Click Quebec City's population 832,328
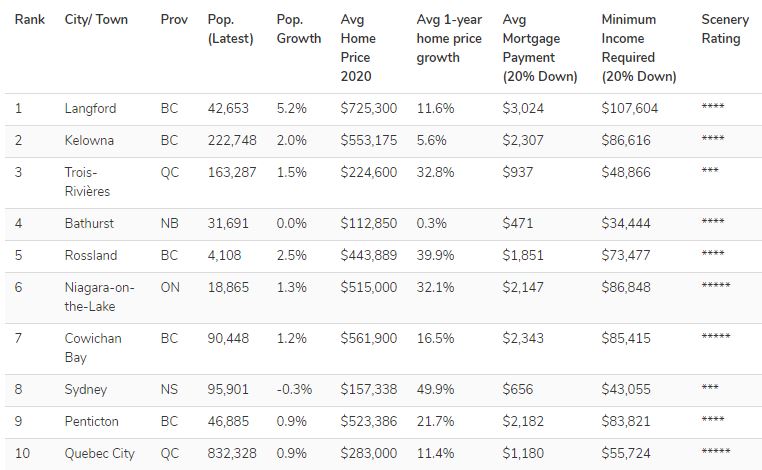The image size is (762, 470). [232, 453]
